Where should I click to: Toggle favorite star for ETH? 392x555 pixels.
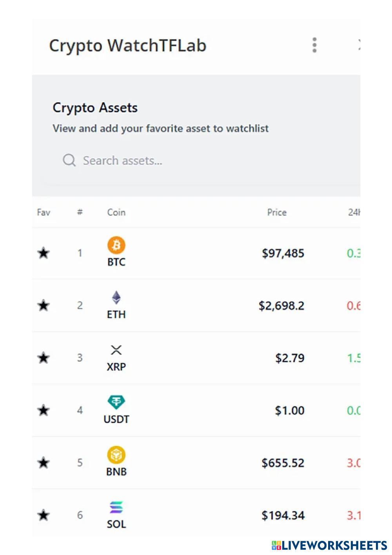pos(44,305)
